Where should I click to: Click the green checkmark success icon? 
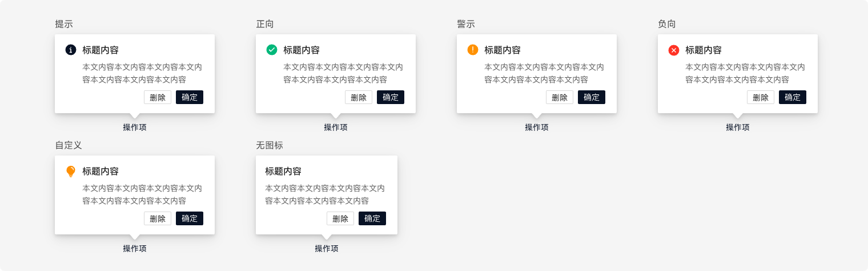[272, 50]
